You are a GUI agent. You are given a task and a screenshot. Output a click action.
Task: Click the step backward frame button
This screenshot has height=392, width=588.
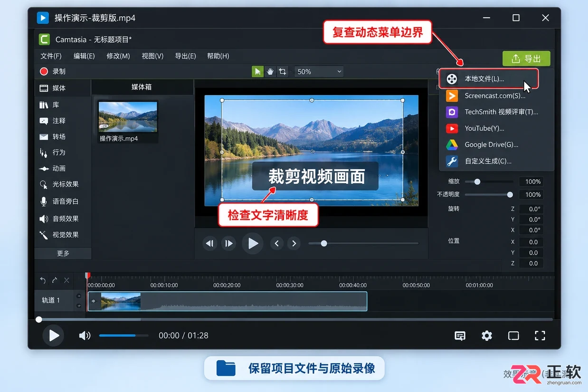[209, 244]
